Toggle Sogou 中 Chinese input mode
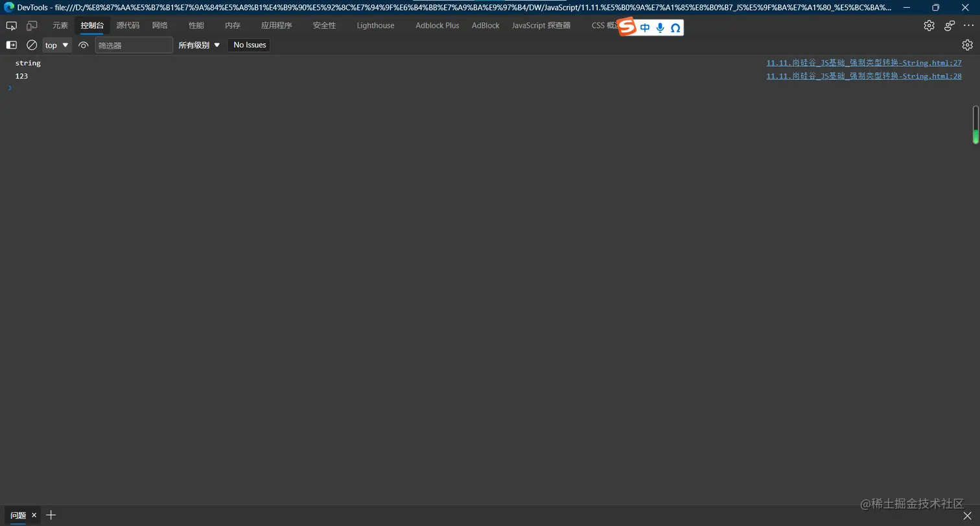The width and height of the screenshot is (980, 526). tap(644, 28)
